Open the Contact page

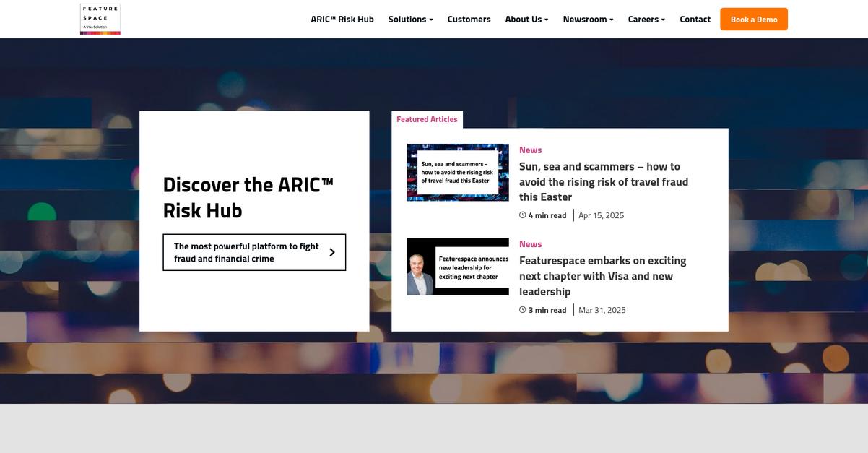(x=695, y=20)
